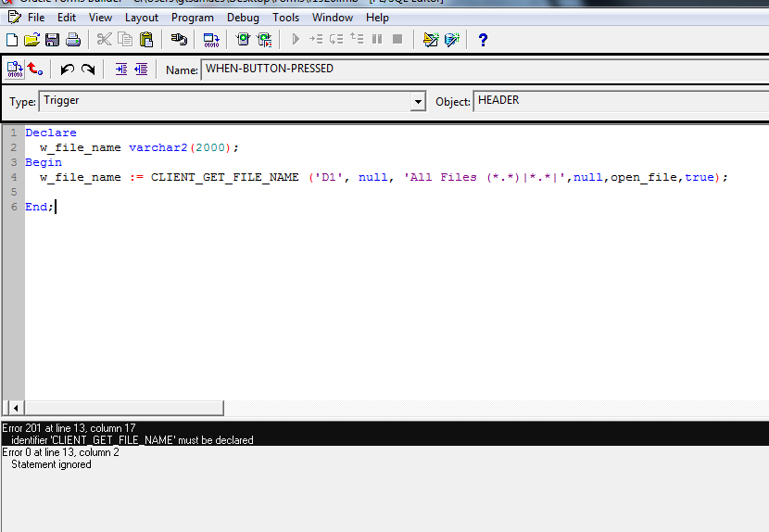The image size is (769, 532).
Task: Click the Name field WHEN-BUTTON-PRESSED
Action: [485, 69]
